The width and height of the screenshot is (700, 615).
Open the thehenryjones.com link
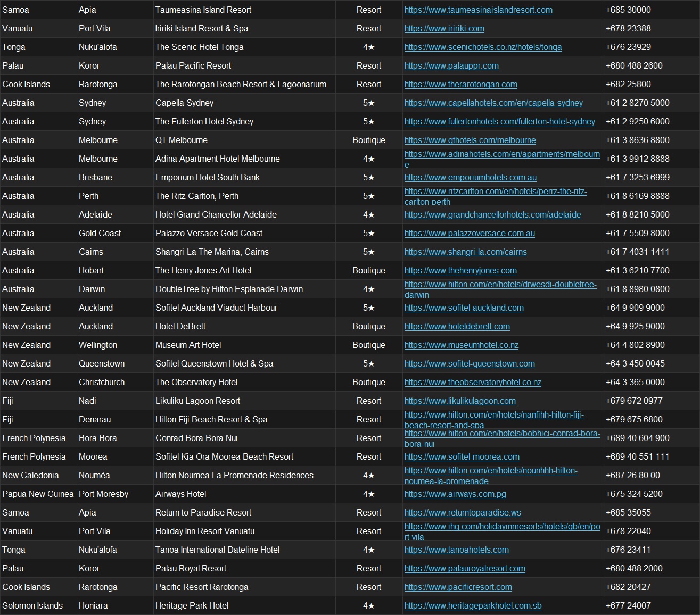click(460, 270)
